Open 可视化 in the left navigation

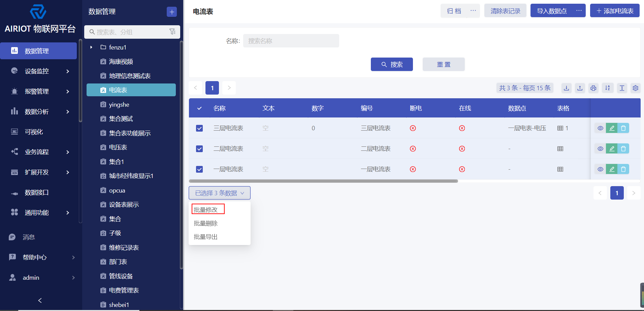tap(34, 132)
